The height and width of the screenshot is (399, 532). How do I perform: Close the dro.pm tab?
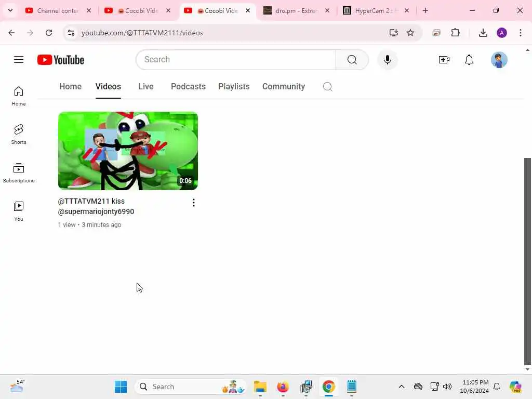[327, 10]
